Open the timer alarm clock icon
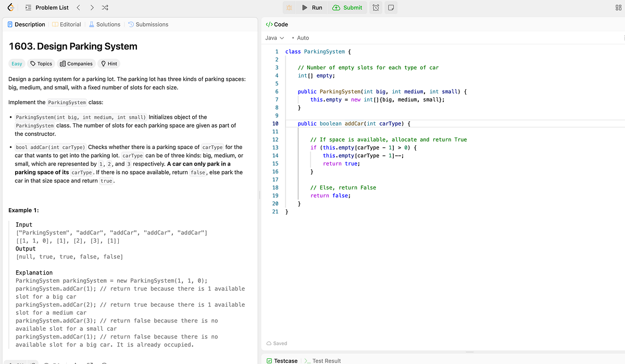The image size is (625, 364). coord(376,7)
